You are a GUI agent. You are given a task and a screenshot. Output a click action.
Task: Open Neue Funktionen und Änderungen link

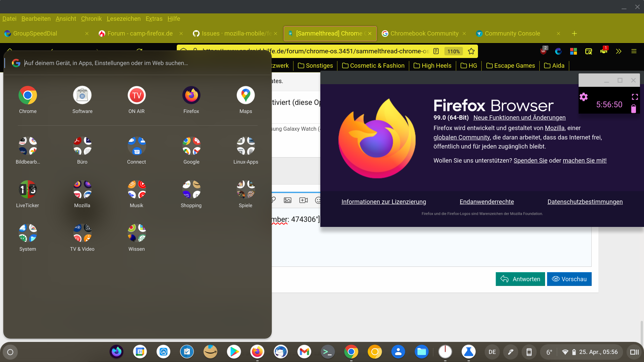[519, 118]
